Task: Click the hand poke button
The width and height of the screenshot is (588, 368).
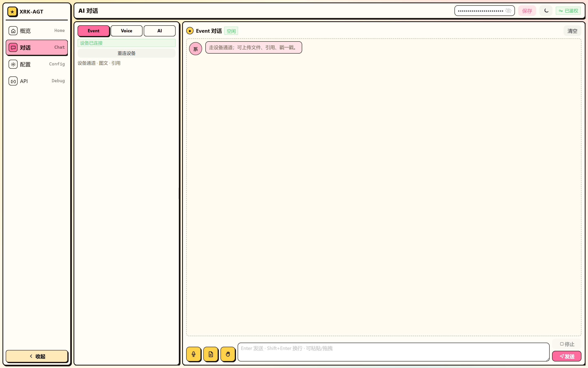Action: pos(228,354)
